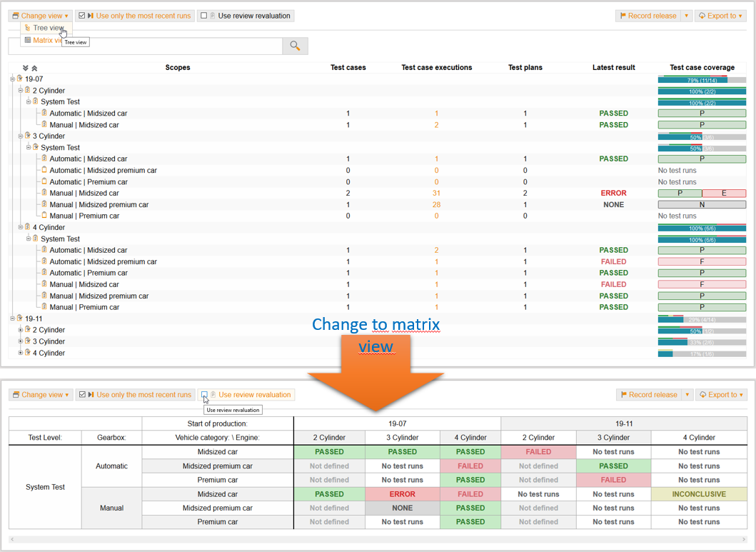
Task: Click empty scope icon beside Automatic | Premium car under 3 Cylinder
Action: pos(44,182)
